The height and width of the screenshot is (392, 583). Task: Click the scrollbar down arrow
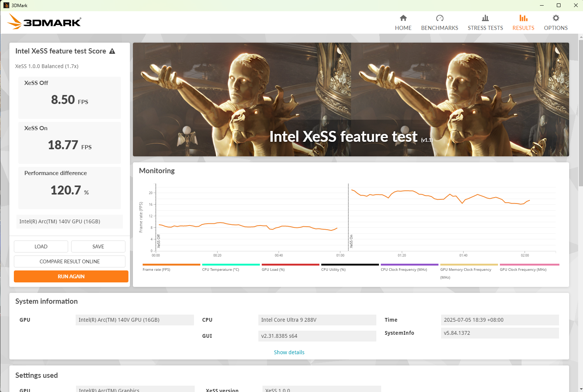tap(581, 389)
